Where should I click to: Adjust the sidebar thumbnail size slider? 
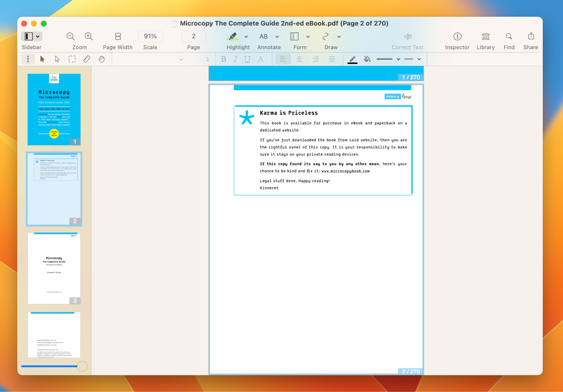[x=82, y=366]
